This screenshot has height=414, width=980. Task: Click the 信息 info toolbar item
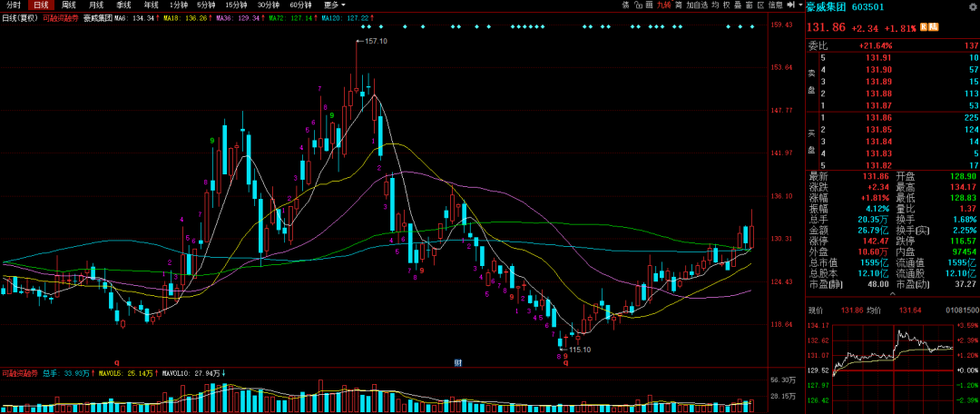click(774, 5)
